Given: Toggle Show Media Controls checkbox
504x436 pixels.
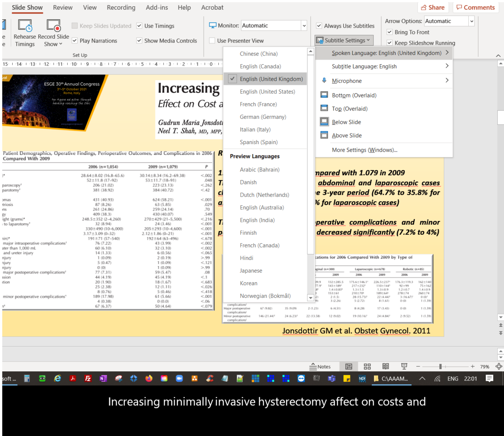Looking at the screenshot, I should click(139, 41).
